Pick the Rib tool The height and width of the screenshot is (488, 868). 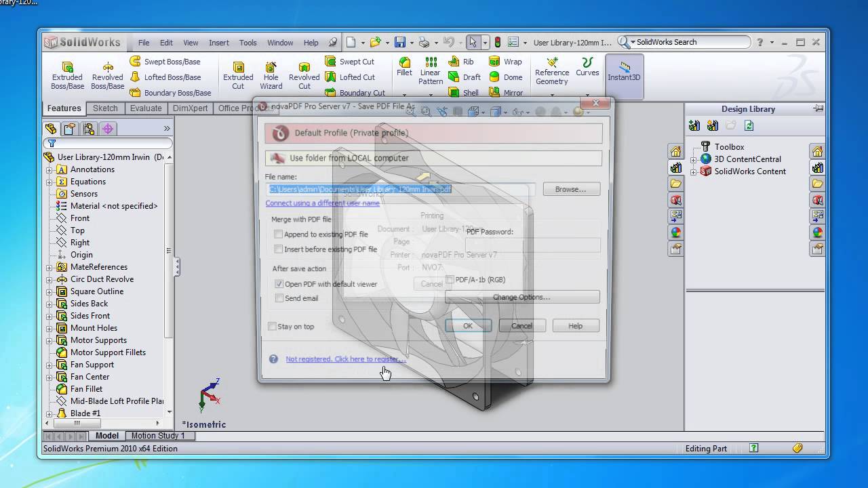pyautogui.click(x=461, y=62)
